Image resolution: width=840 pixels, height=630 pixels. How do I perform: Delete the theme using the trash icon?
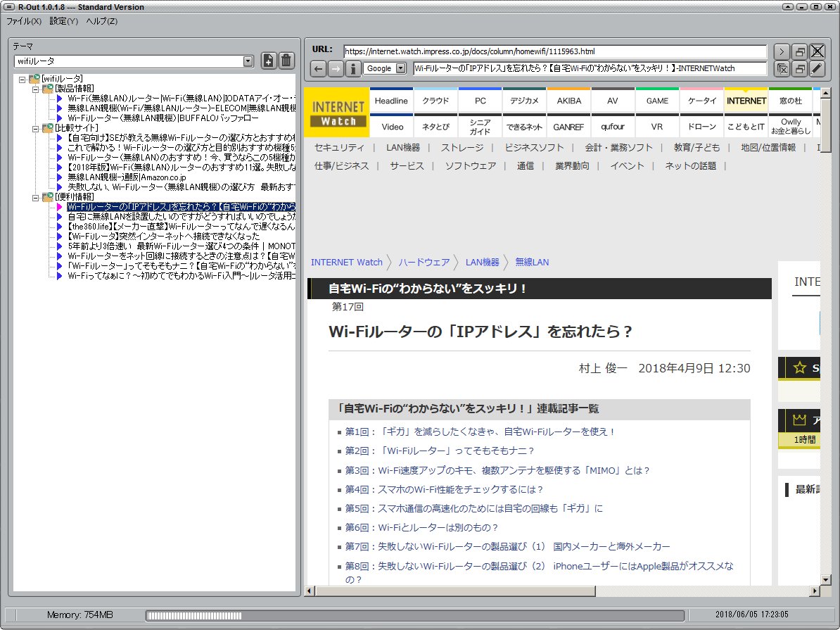(x=286, y=61)
